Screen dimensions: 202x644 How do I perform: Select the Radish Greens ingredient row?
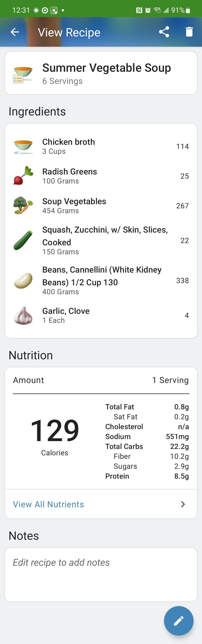click(x=101, y=176)
